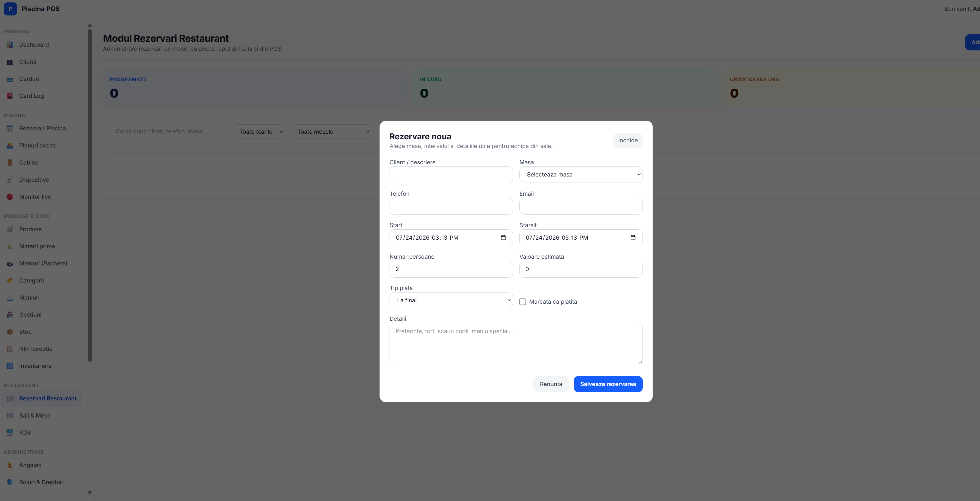Focus the Email input field

point(581,207)
